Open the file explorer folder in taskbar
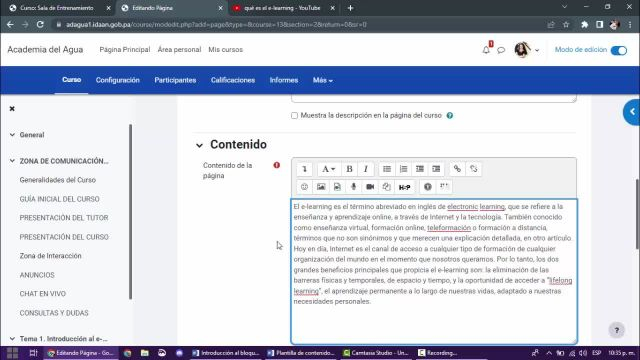This screenshot has height=360, width=640. click(144, 353)
